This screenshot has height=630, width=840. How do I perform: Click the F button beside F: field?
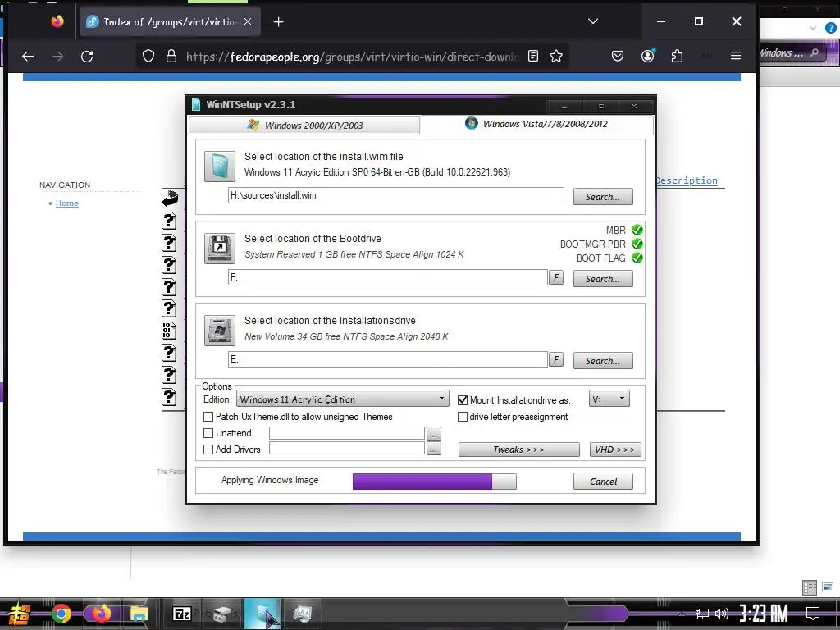coord(555,277)
